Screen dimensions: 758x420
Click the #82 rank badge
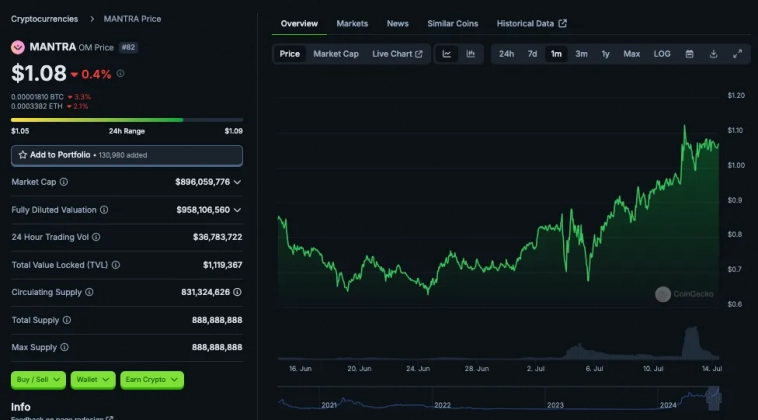tap(128, 47)
